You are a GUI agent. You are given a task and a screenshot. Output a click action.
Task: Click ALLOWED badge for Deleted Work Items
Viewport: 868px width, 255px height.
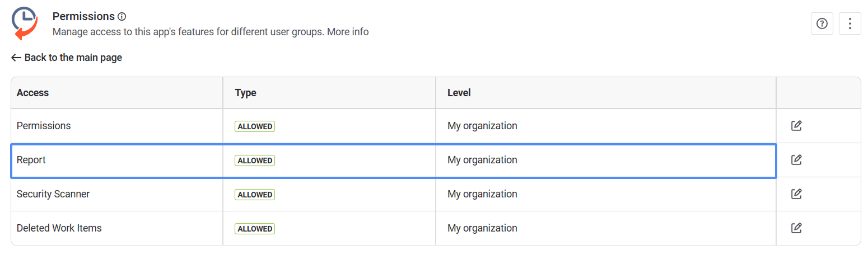tap(255, 229)
